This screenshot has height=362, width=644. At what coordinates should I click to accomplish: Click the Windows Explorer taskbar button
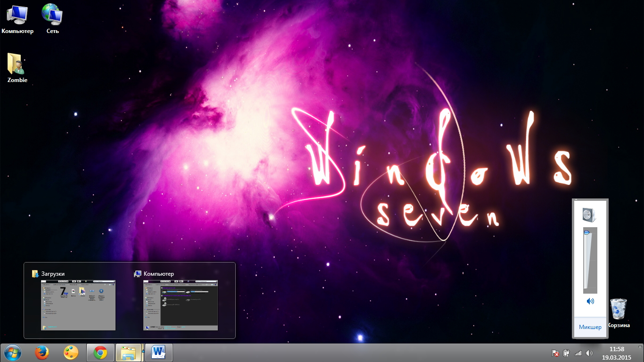point(129,353)
